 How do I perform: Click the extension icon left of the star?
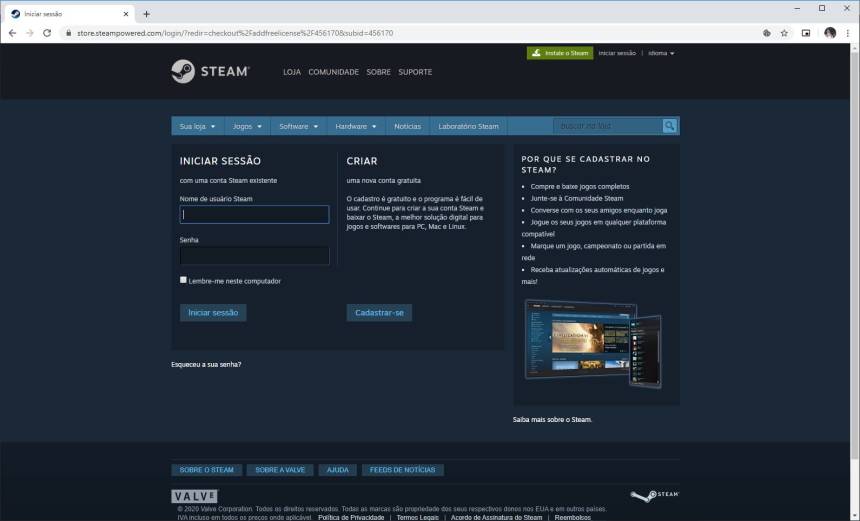(x=767, y=33)
